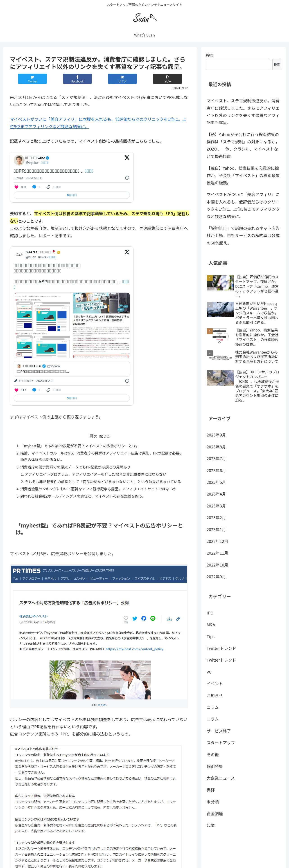Image resolution: width=289 pixels, height=868 pixels.
Task: Click the 3-replies button in the second tweet
Action: pos(72,398)
